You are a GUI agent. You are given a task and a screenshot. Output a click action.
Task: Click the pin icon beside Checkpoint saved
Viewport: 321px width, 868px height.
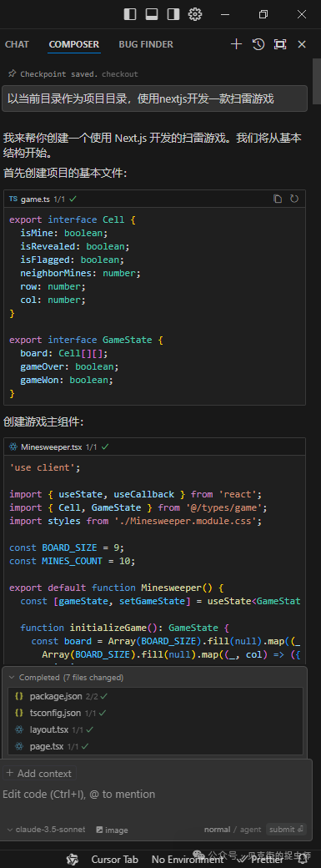click(13, 73)
